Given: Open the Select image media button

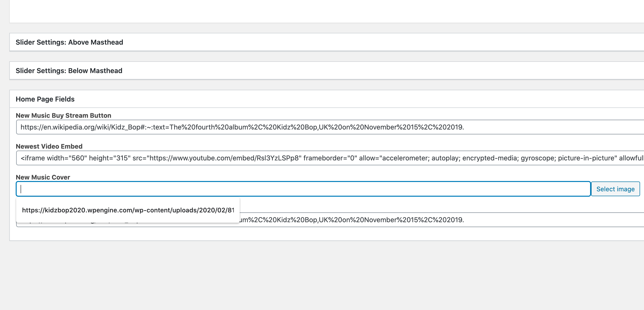Looking at the screenshot, I should (615, 189).
